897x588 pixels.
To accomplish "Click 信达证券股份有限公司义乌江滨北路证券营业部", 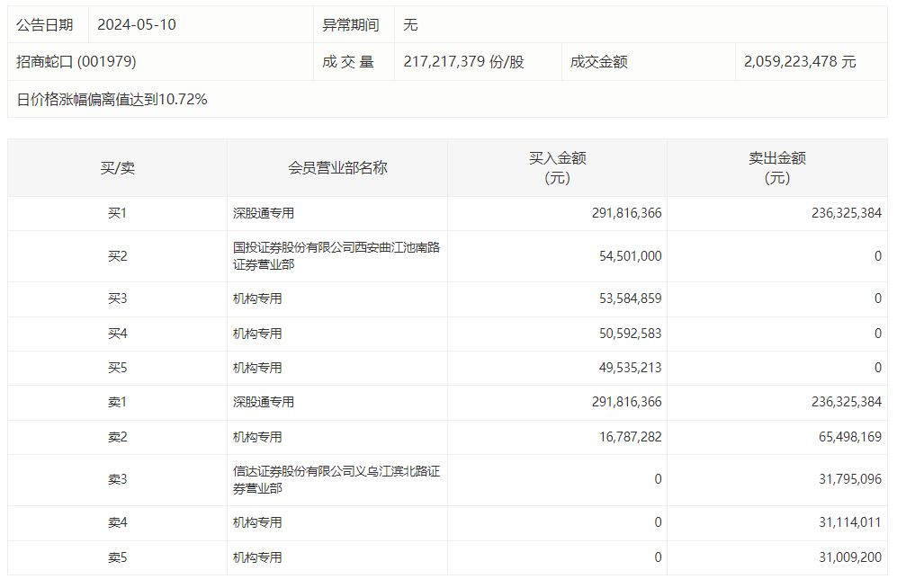I will click(x=336, y=479).
